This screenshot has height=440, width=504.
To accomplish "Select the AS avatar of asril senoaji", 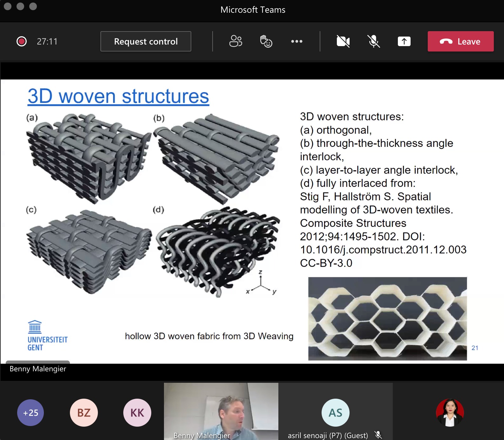I will coord(336,413).
